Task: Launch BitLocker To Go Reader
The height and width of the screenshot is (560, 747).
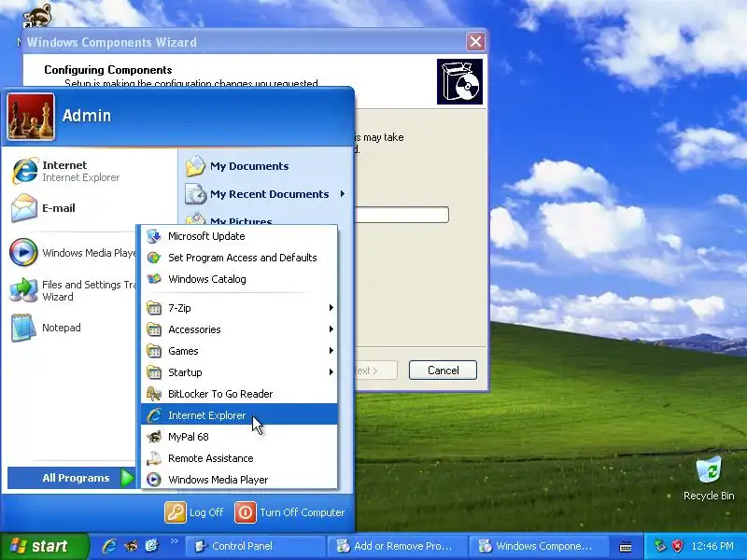Action: 239,394
